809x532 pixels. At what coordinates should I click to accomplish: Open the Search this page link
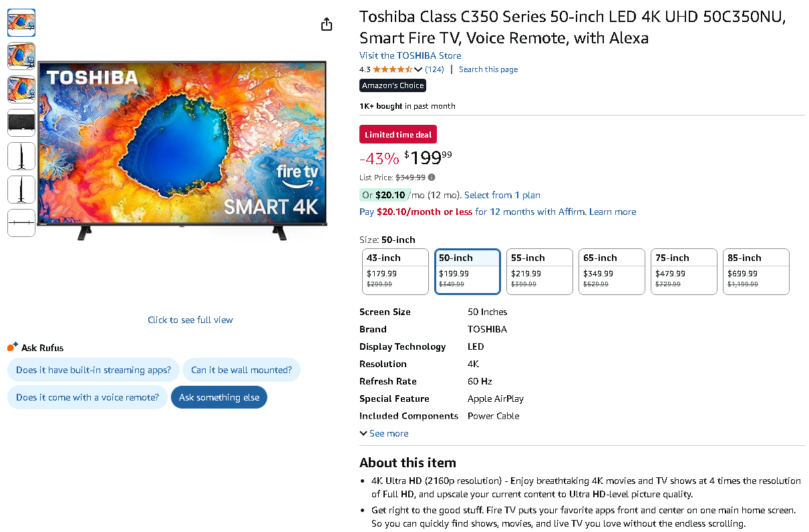(x=488, y=69)
